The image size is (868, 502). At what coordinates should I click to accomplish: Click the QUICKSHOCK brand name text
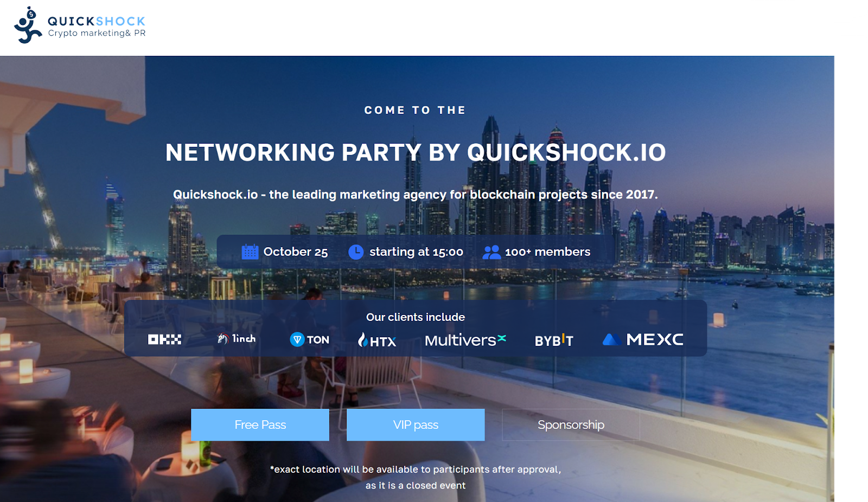click(x=97, y=21)
